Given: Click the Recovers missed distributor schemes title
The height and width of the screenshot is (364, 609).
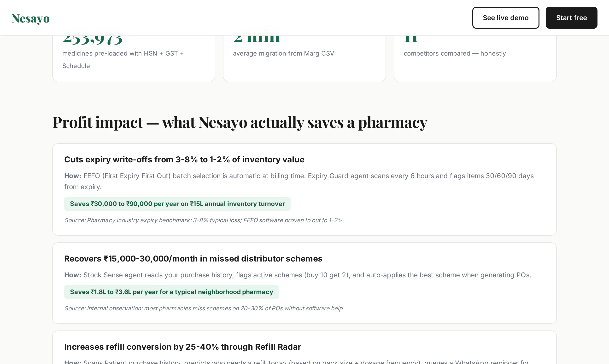Looking at the screenshot, I should (x=193, y=259).
